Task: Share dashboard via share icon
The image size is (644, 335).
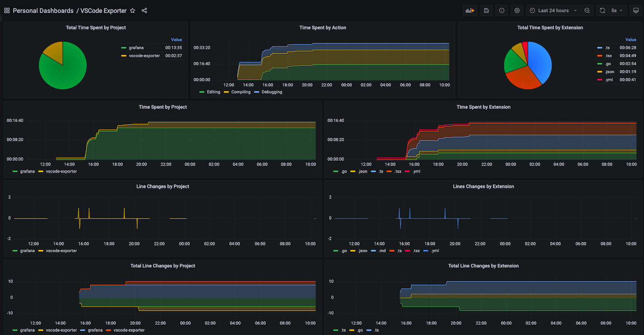Action: [x=144, y=10]
